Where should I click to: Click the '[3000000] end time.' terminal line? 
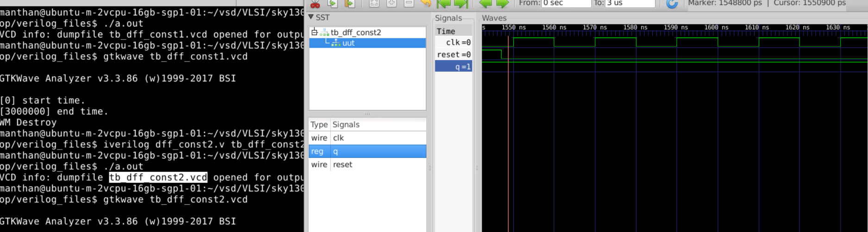tap(54, 112)
